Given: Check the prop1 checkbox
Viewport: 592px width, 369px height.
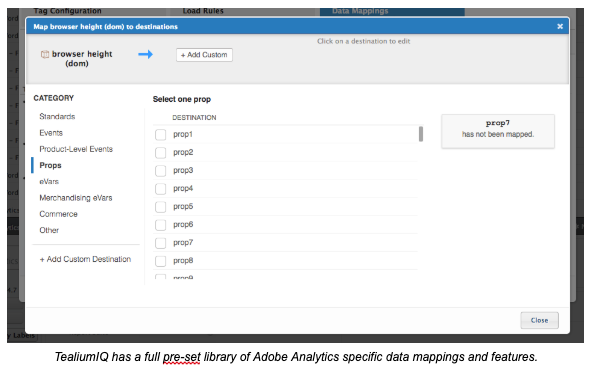Looking at the screenshot, I should point(160,134).
